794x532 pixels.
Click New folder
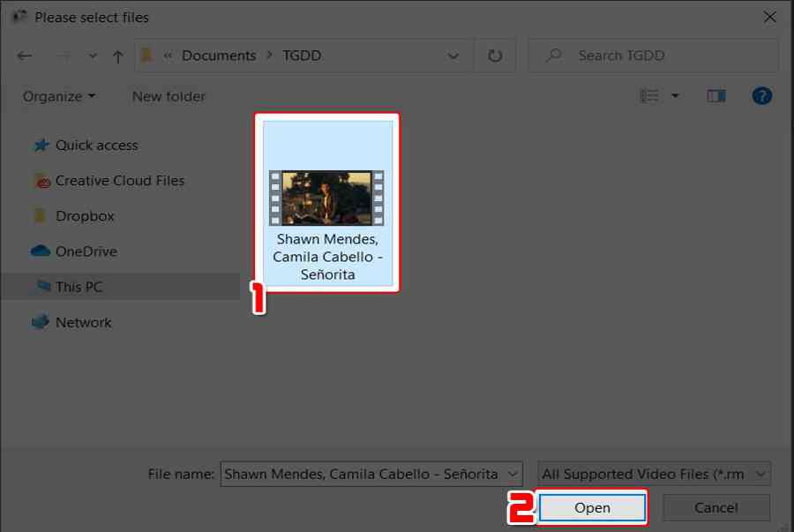click(169, 96)
